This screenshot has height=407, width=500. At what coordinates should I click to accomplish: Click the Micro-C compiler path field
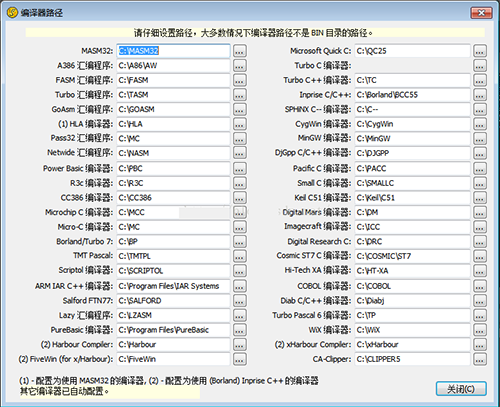tap(173, 227)
